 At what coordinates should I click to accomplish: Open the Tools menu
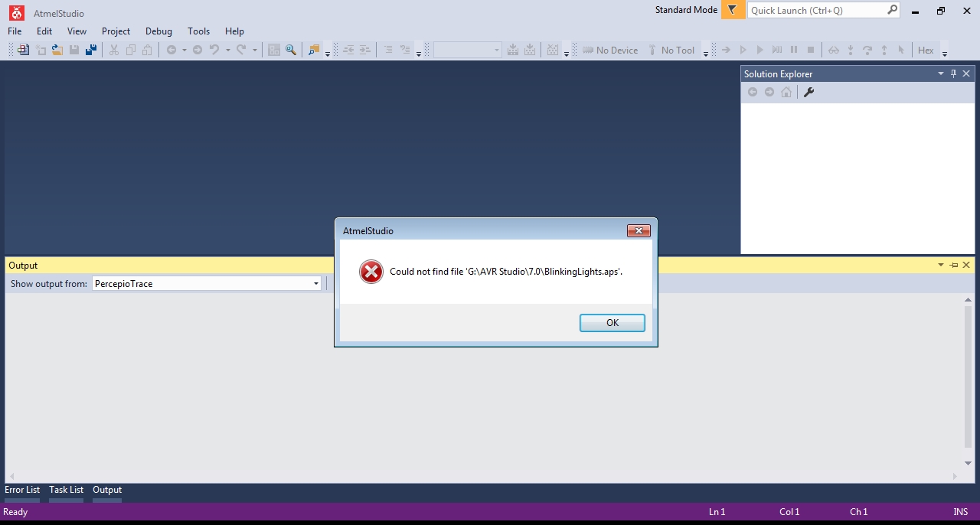coord(198,31)
